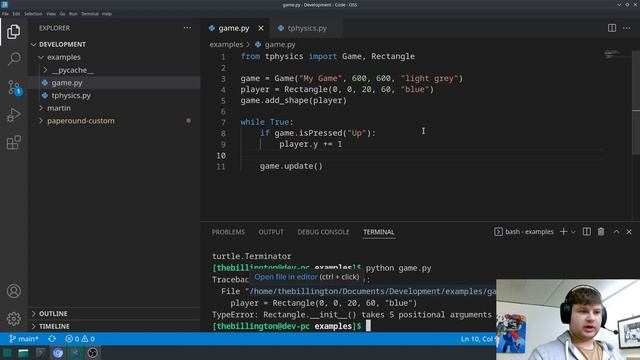Open Explorer views and more actions menu
640x360 pixels.
pyautogui.click(x=187, y=28)
